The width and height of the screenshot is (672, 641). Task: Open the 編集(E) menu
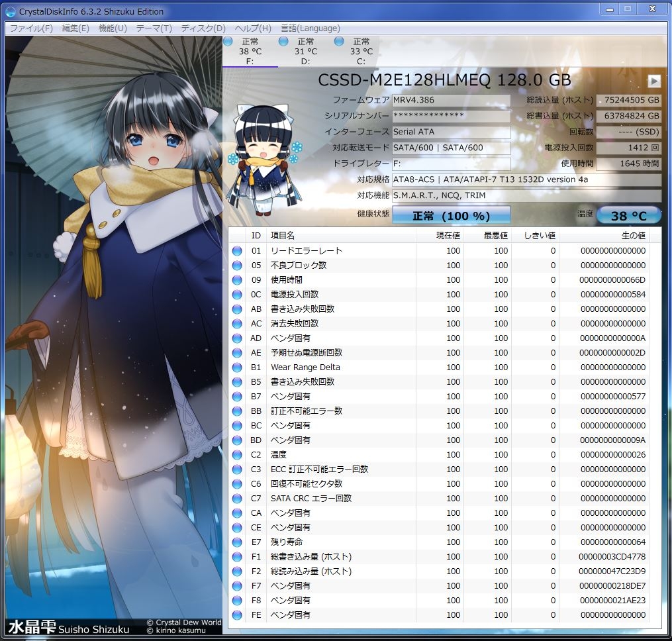pos(75,28)
